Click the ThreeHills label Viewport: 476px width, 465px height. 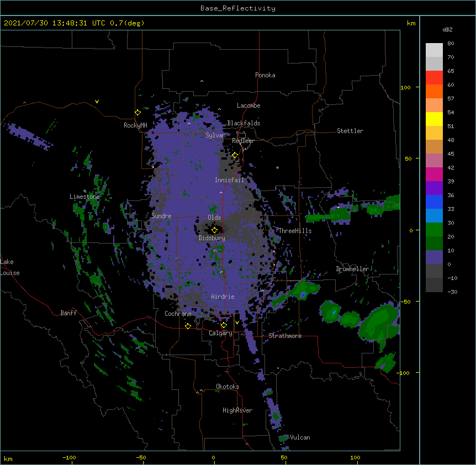tap(295, 231)
